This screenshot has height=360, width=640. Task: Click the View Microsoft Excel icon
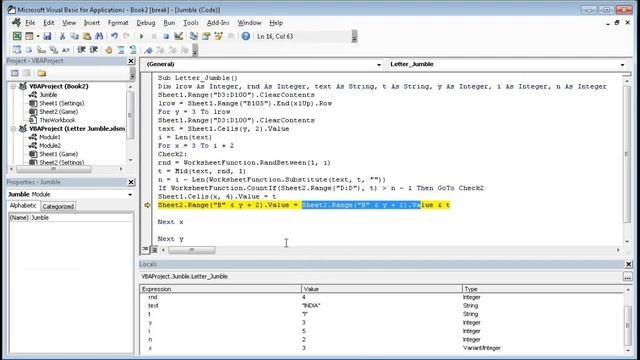pos(17,36)
